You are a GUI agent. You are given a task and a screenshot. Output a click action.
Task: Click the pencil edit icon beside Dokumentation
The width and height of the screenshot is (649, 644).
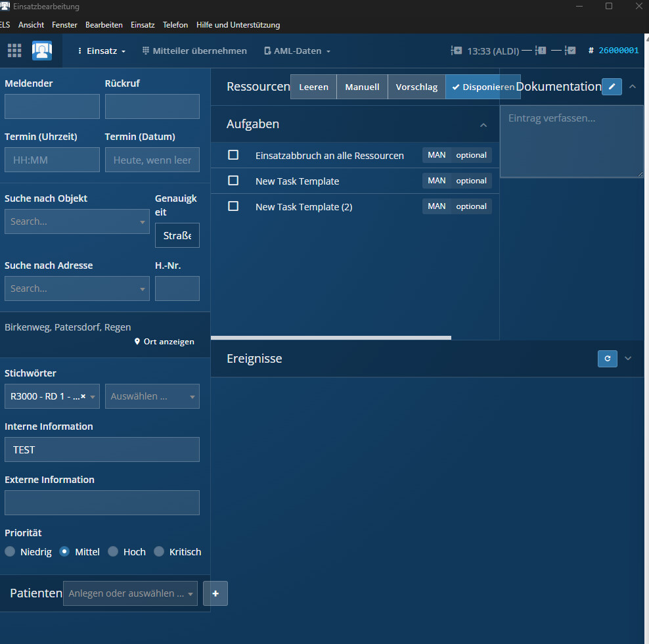pyautogui.click(x=612, y=87)
